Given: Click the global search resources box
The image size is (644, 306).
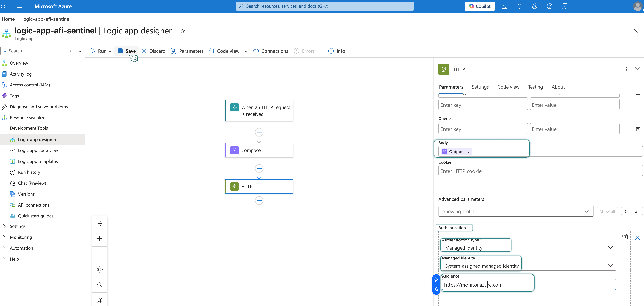Looking at the screenshot, I should [x=325, y=6].
